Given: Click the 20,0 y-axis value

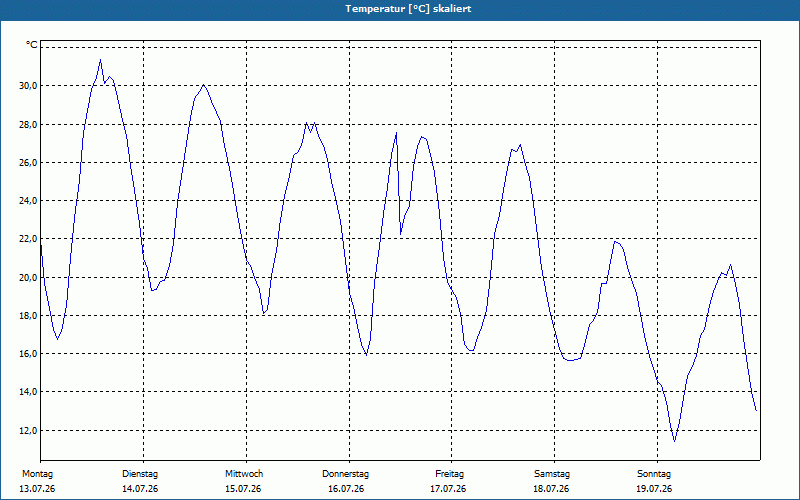Looking at the screenshot, I should click(x=28, y=278).
